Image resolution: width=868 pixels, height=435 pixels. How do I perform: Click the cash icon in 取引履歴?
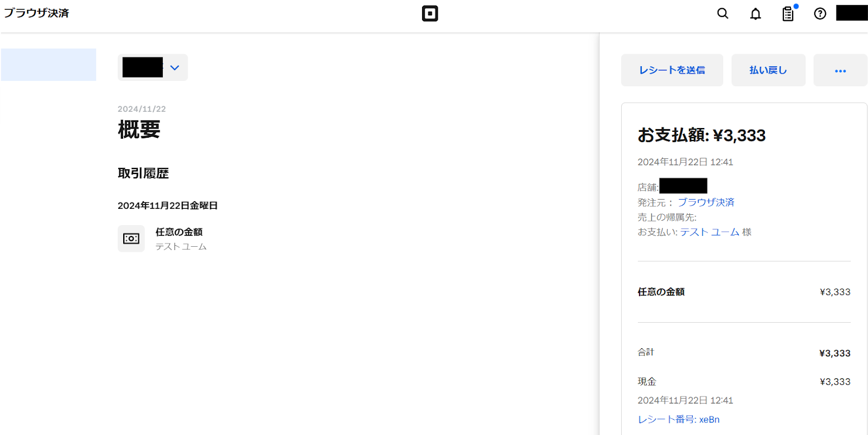point(131,239)
